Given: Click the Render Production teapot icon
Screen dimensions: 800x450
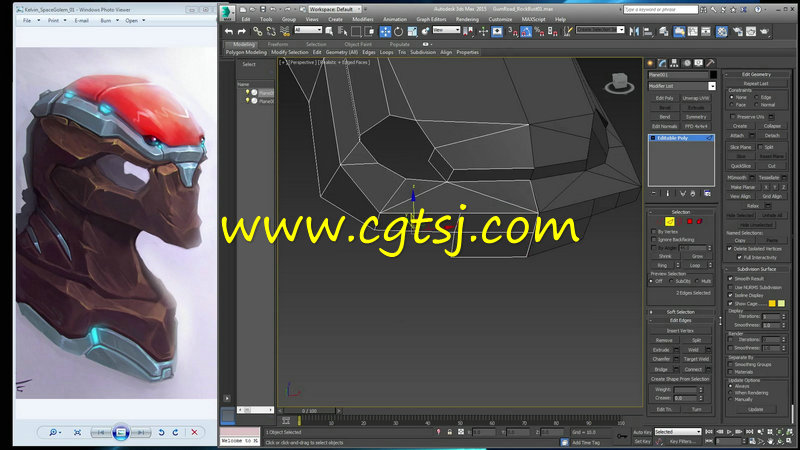Looking at the screenshot, I should click(x=764, y=32).
